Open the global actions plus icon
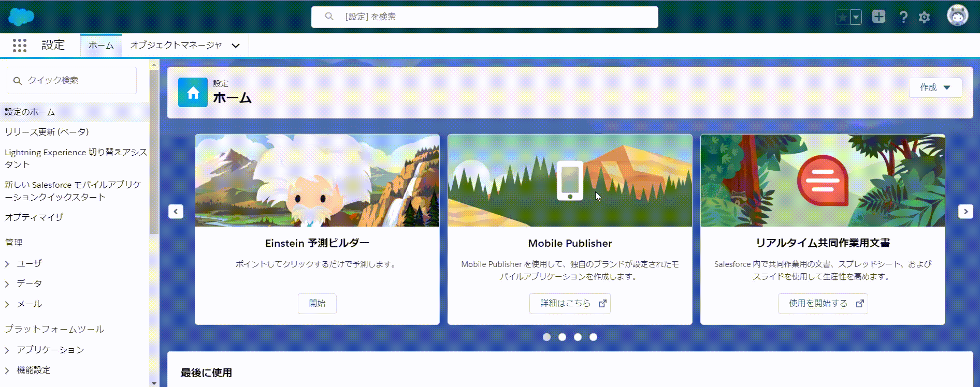The width and height of the screenshot is (980, 387). pos(879,17)
